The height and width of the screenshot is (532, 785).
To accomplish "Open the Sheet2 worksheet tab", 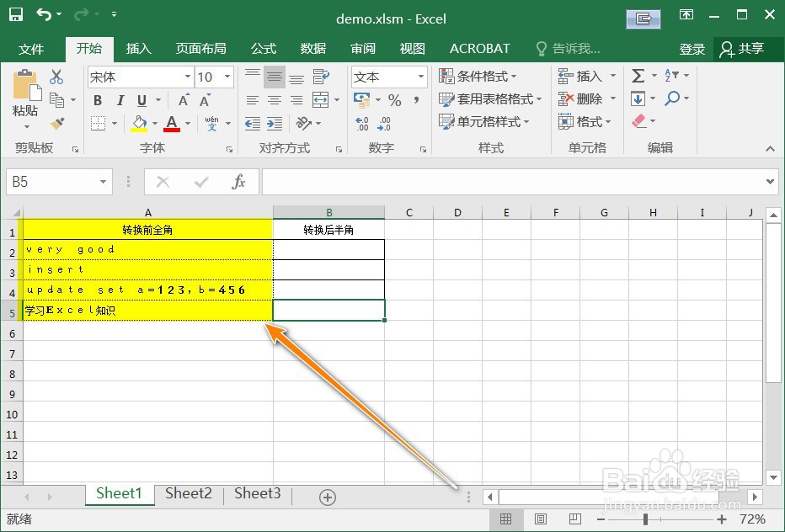I will point(189,493).
